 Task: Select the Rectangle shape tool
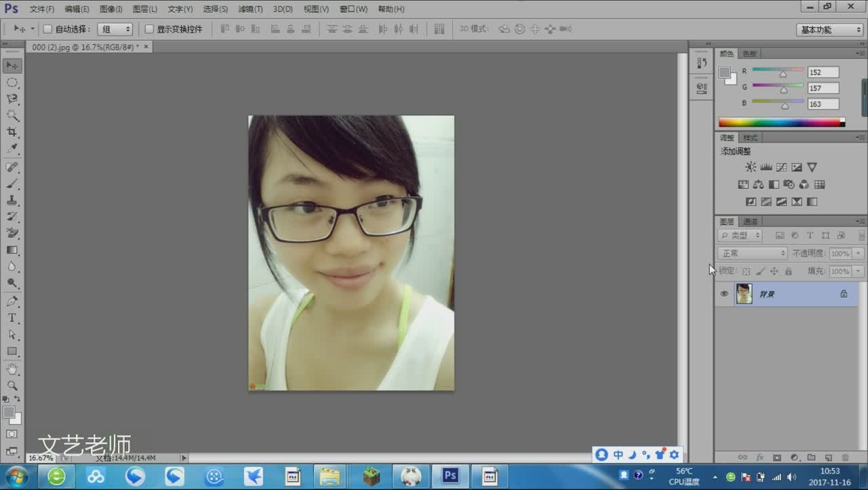pyautogui.click(x=12, y=351)
